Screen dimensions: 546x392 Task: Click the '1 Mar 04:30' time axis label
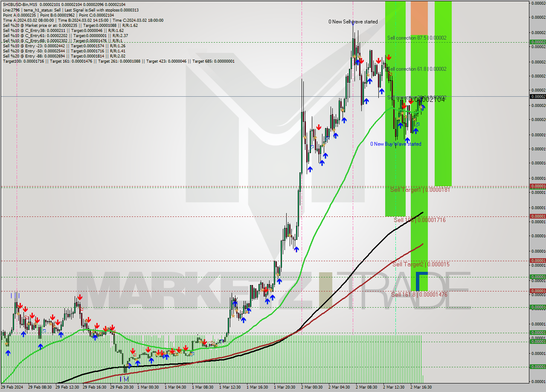[x=175, y=387]
